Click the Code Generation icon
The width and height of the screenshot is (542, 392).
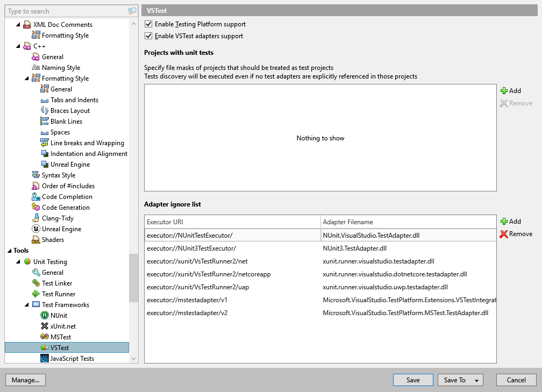coord(35,208)
